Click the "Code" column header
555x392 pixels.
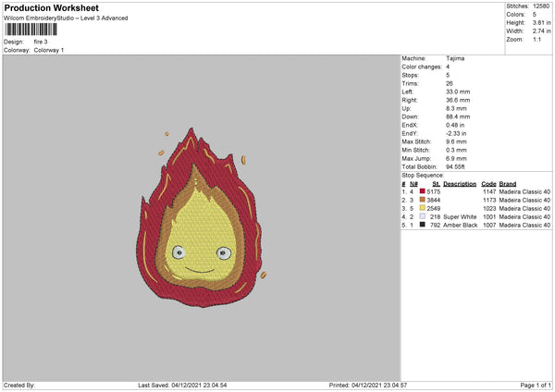click(488, 184)
